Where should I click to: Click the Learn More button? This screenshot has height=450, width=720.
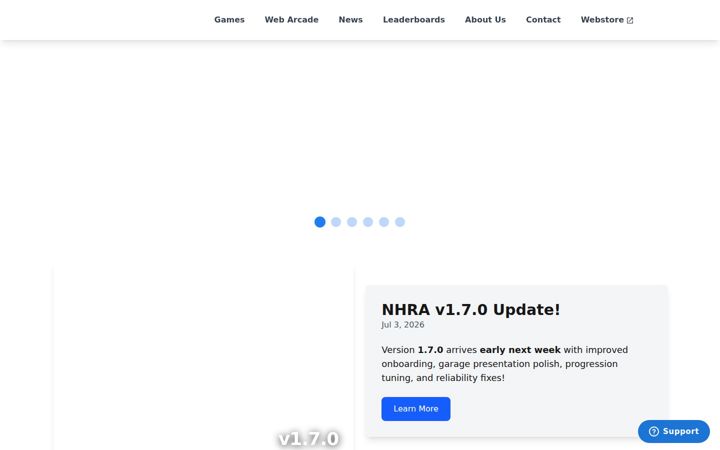point(416,409)
